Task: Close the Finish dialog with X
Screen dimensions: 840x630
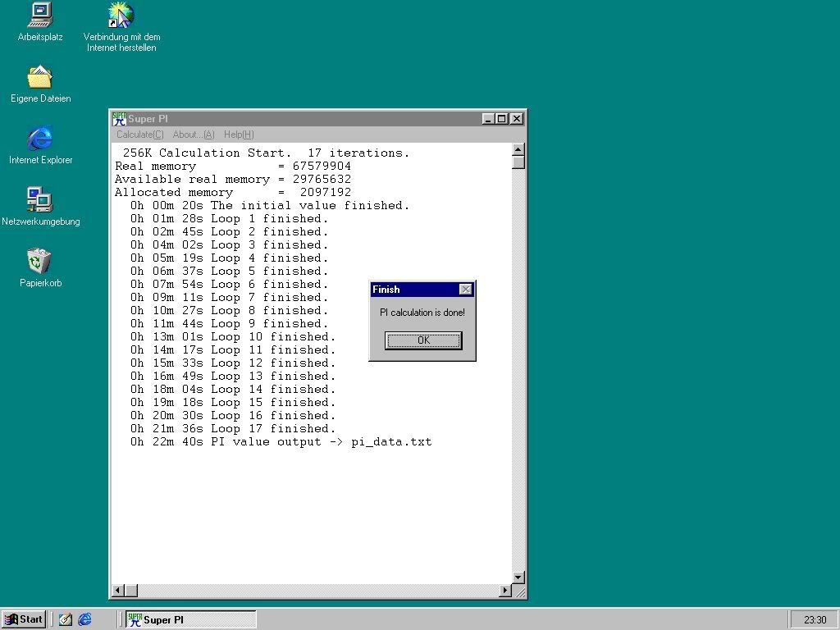Action: coord(466,290)
